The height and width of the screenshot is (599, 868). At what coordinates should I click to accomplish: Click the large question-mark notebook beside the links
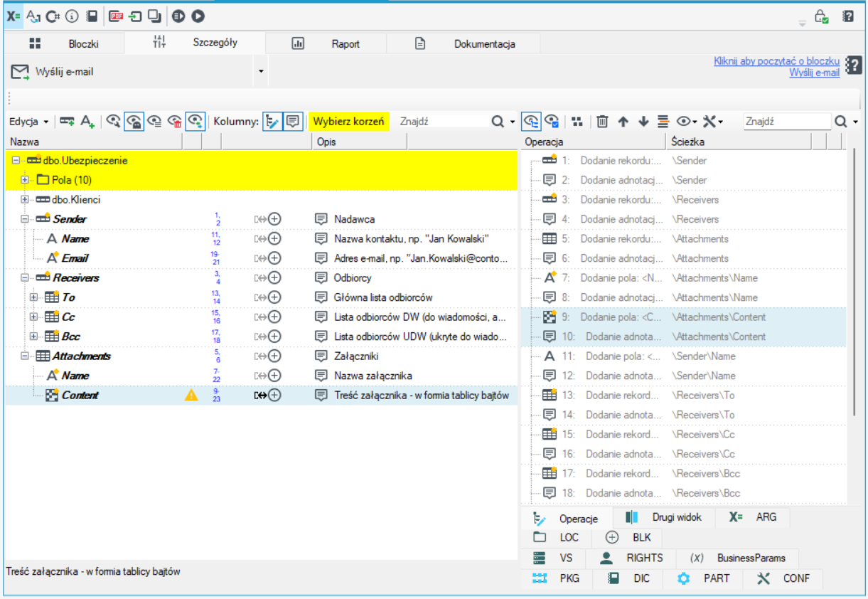[854, 64]
